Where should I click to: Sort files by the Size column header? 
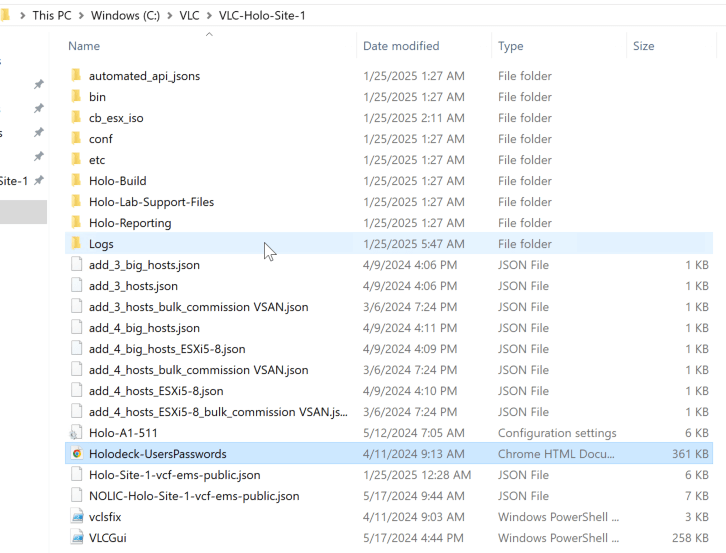644,46
